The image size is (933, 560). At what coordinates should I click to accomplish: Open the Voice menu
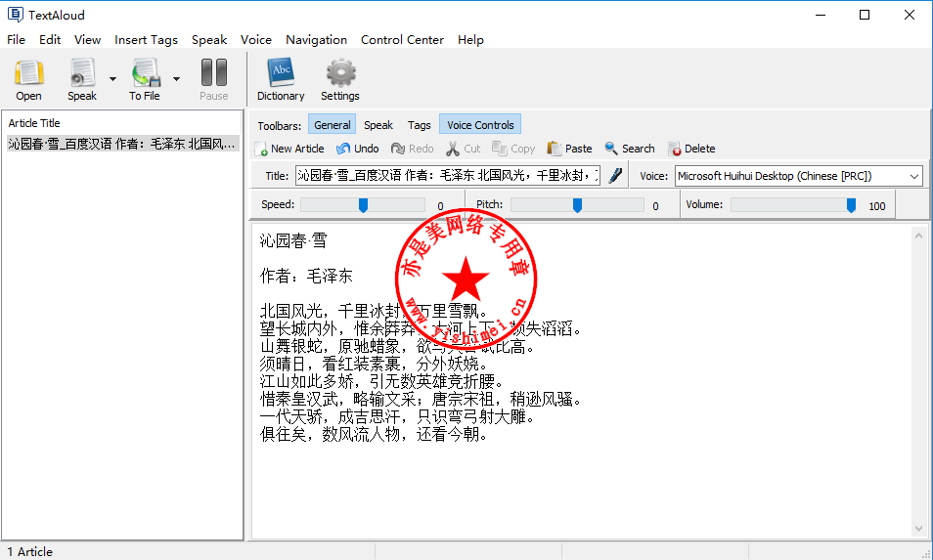click(256, 40)
